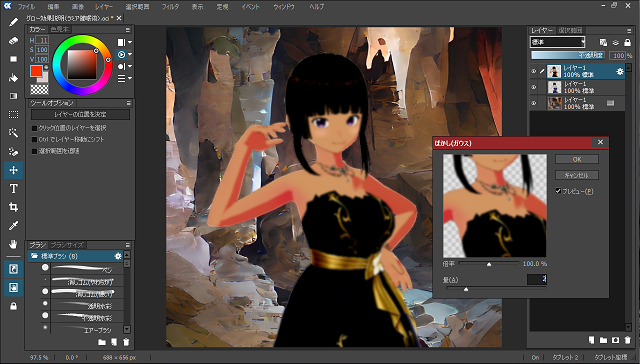Select the Rectangular selection tool
This screenshot has height=364, width=640.
coord(13,115)
